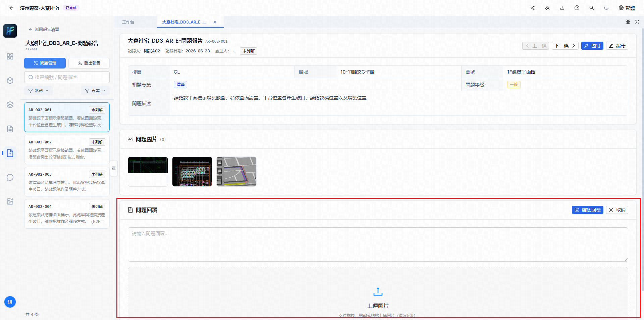
Task: Open the document icon in sidebar
Action: point(10,129)
